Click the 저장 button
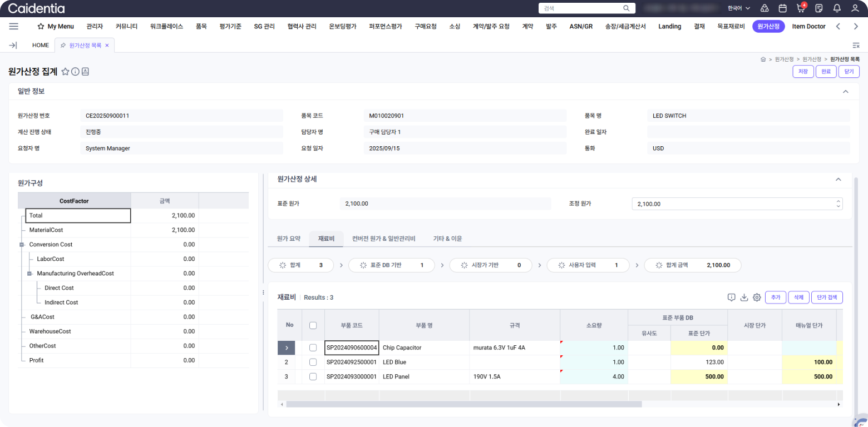This screenshot has width=868, height=427. (x=803, y=72)
